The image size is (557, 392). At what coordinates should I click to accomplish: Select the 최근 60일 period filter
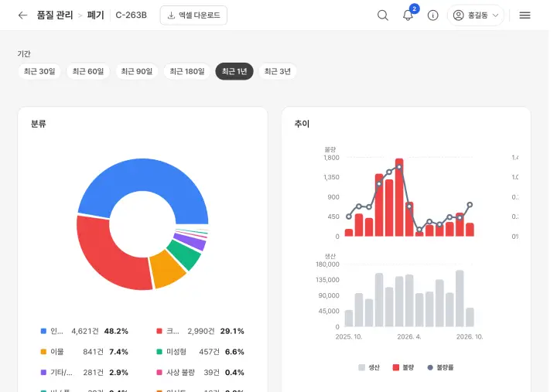tap(88, 71)
